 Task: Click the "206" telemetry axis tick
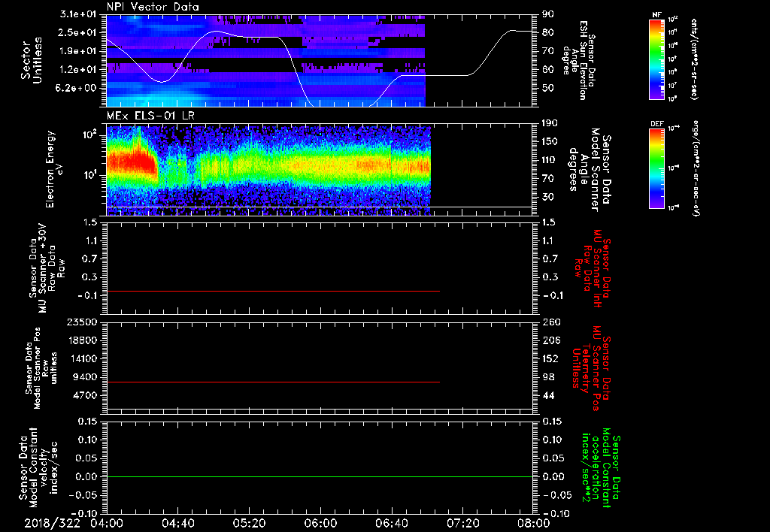551,340
